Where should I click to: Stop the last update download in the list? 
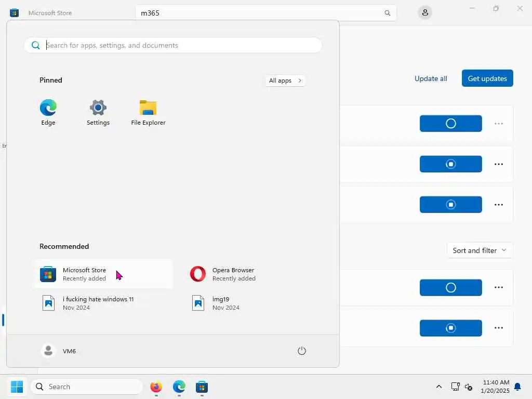[x=450, y=328]
